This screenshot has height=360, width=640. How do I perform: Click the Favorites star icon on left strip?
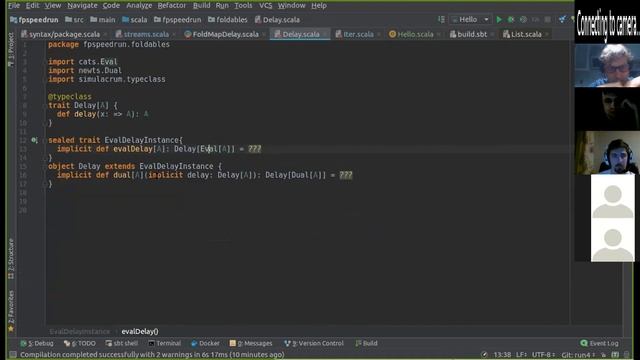11,329
